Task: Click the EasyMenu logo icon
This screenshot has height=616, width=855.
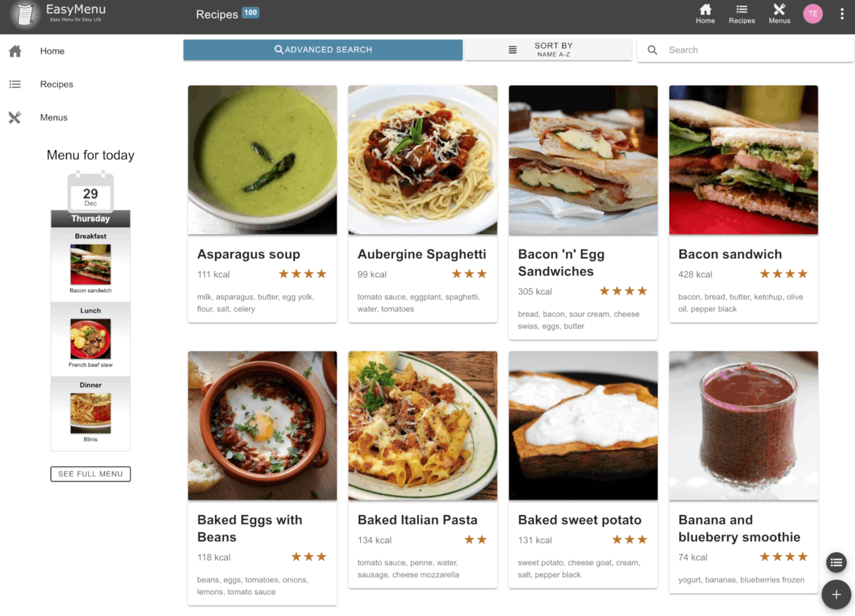Action: [25, 14]
